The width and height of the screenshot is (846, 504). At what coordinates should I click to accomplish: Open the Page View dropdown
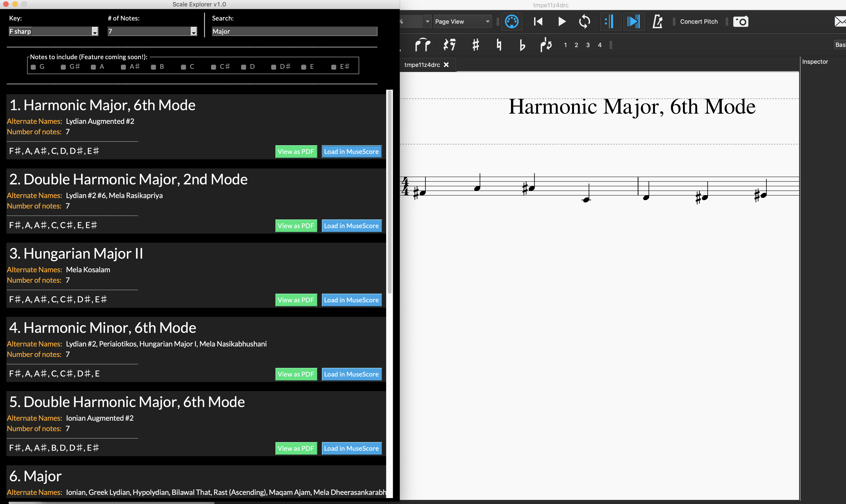point(462,22)
